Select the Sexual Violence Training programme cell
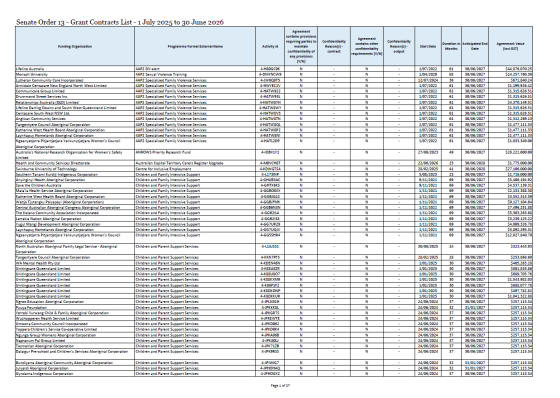This screenshot has height=398, width=560. click(x=195, y=74)
